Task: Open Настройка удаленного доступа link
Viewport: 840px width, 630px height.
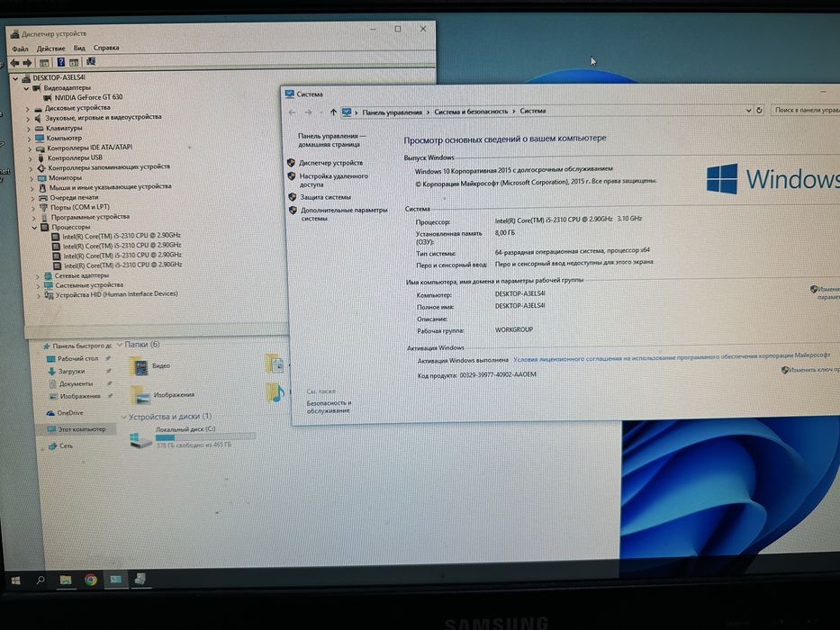Action: tap(333, 180)
